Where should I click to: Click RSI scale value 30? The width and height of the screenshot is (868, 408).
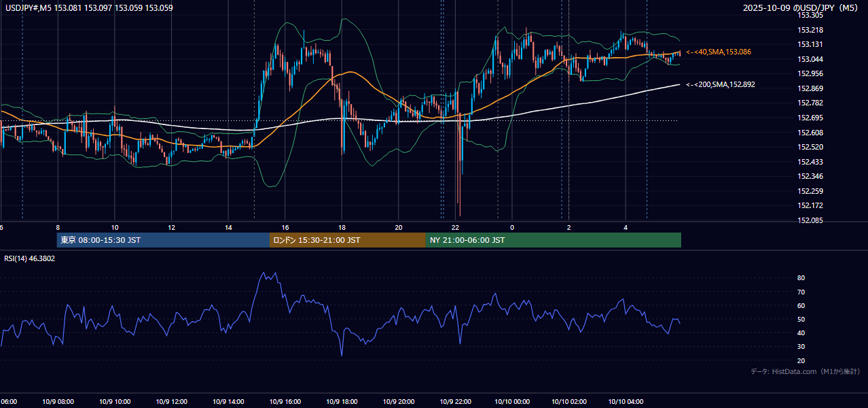[x=801, y=347]
